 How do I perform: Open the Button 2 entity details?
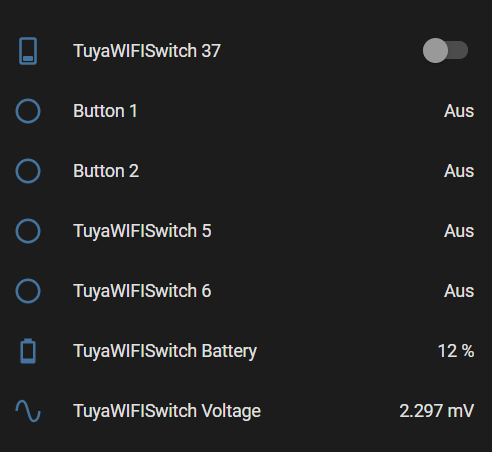point(106,171)
